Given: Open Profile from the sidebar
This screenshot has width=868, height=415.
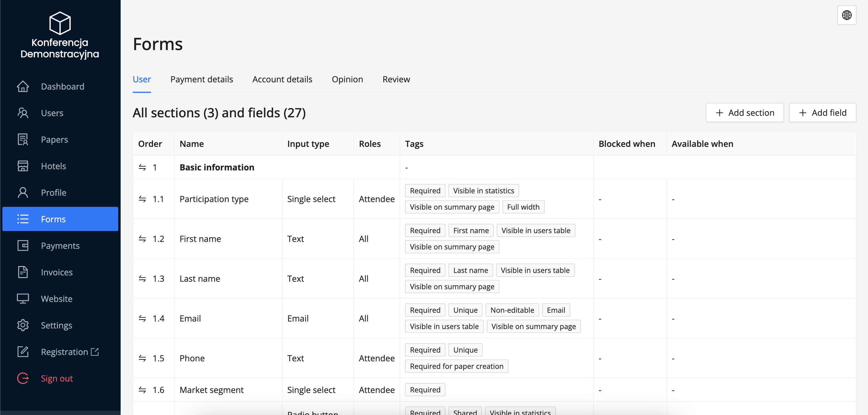Looking at the screenshot, I should [x=54, y=192].
